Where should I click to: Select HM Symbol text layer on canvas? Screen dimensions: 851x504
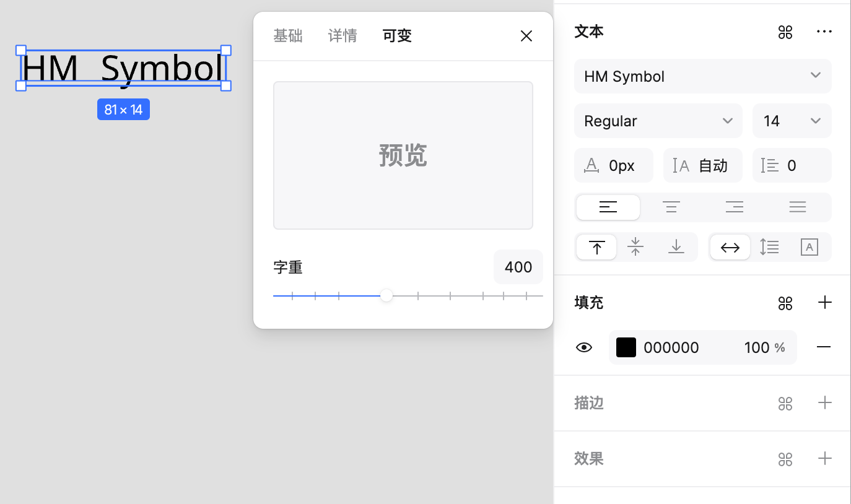123,68
